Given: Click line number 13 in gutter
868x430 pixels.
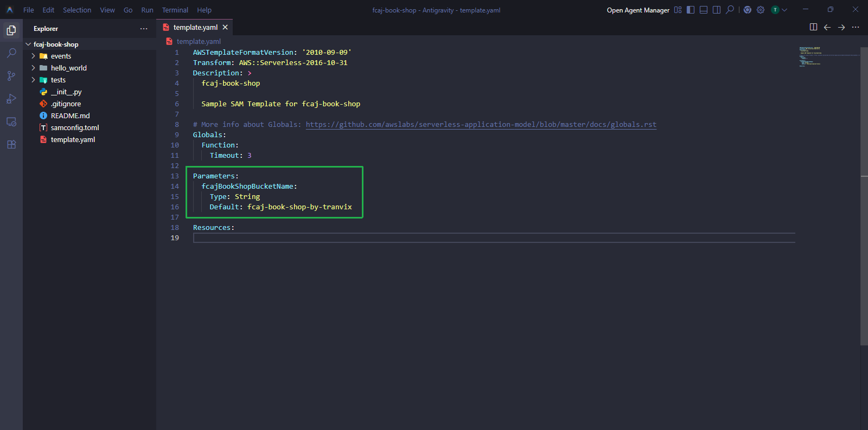Looking at the screenshot, I should pos(175,176).
